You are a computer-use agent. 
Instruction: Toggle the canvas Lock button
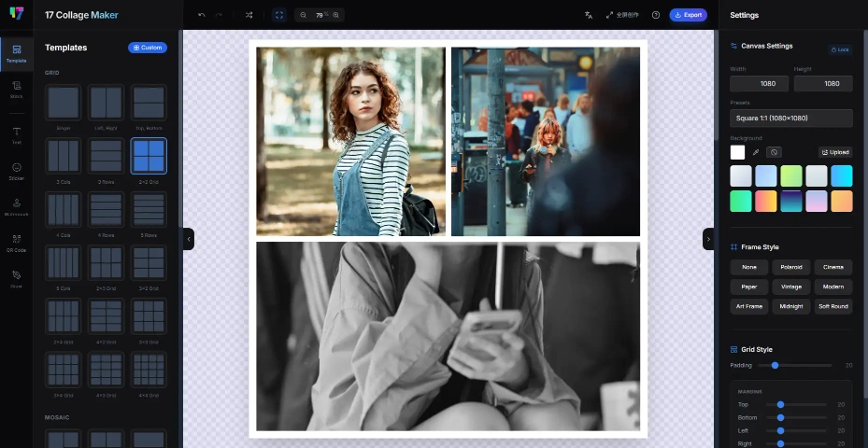[x=840, y=49]
